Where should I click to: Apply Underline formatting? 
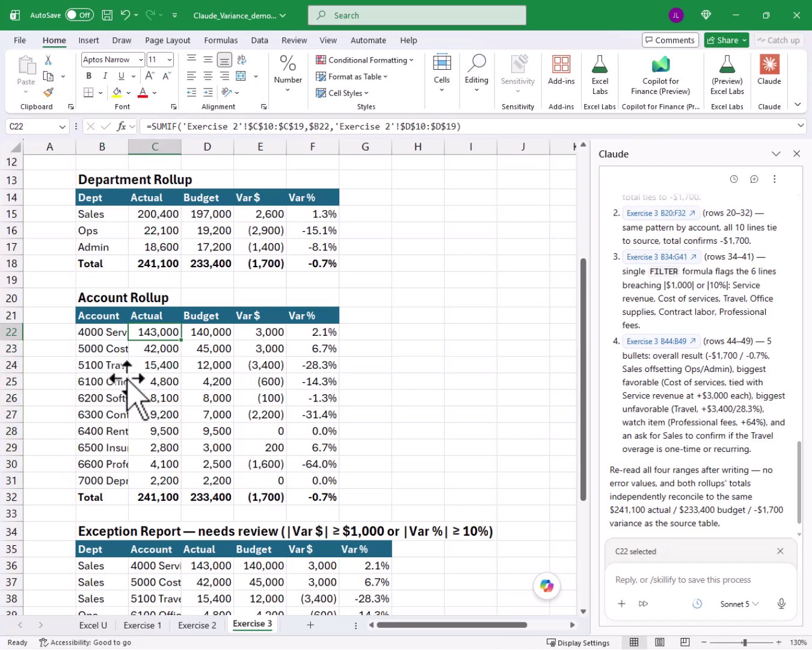click(x=121, y=76)
